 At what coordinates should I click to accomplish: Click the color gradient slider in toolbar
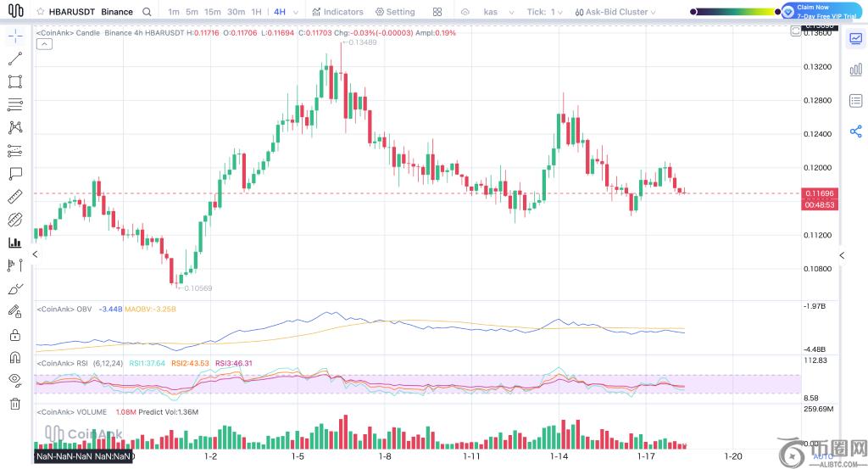click(x=735, y=12)
